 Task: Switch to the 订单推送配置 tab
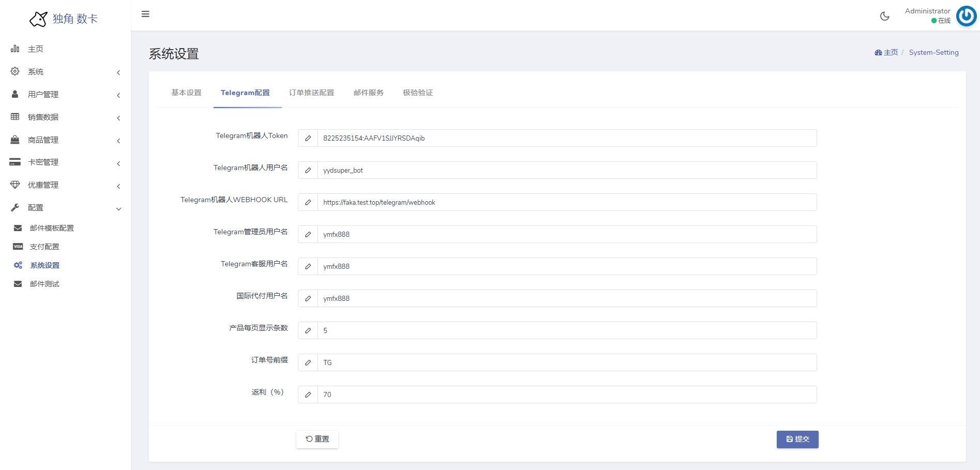pyautogui.click(x=311, y=93)
